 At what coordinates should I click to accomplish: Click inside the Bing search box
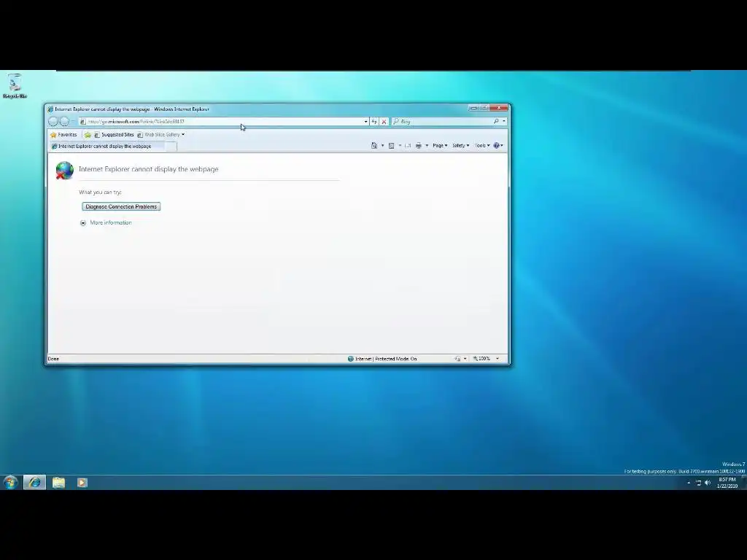tap(443, 122)
